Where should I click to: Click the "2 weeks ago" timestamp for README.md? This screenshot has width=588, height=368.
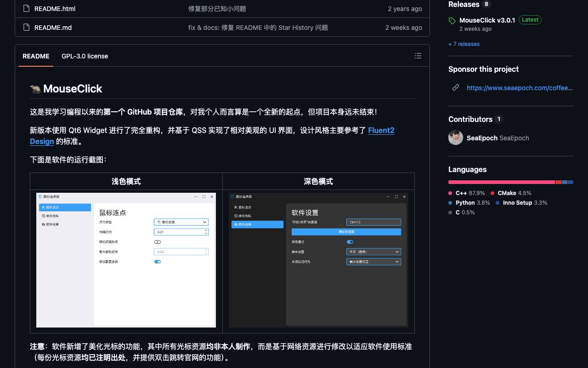[404, 28]
